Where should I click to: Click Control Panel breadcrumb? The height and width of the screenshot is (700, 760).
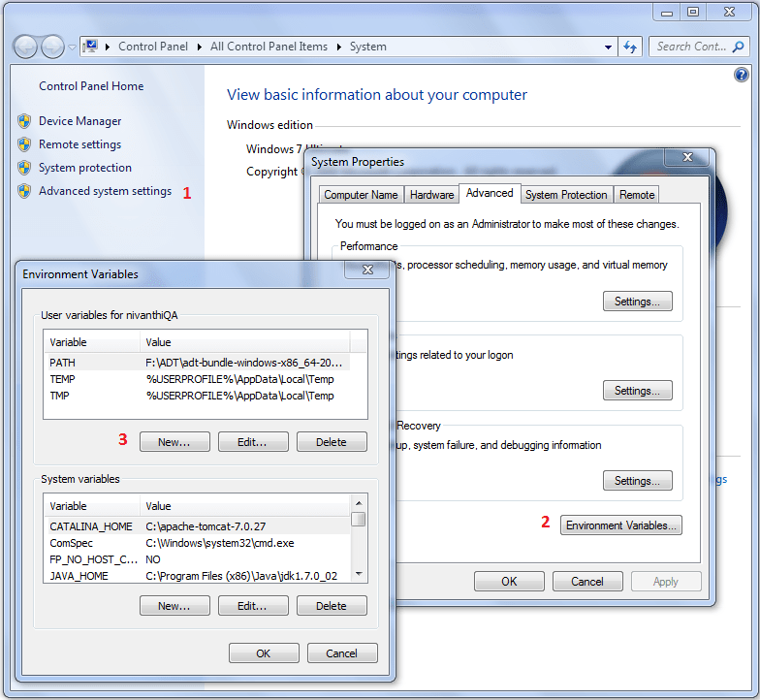[153, 47]
